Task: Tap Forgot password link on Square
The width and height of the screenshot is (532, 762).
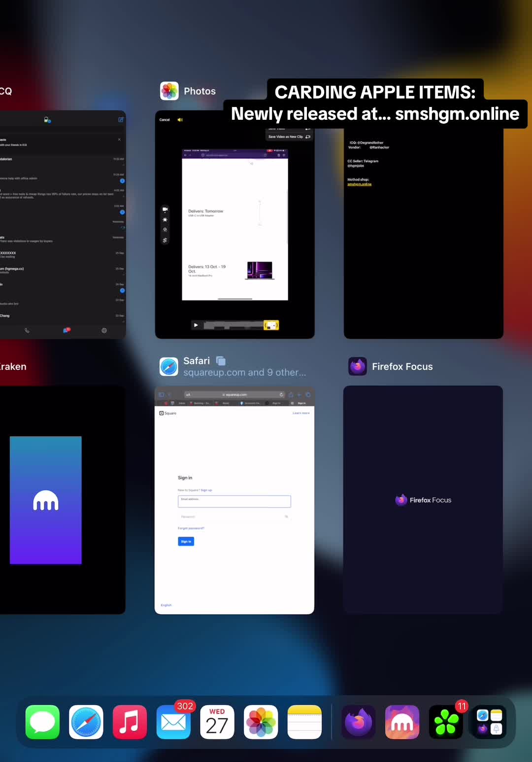Action: (191, 528)
